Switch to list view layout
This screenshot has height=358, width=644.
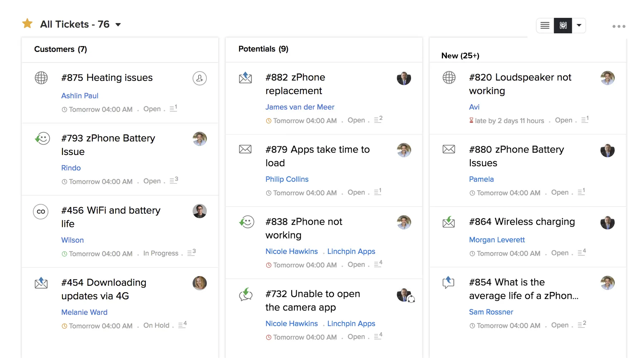click(545, 25)
